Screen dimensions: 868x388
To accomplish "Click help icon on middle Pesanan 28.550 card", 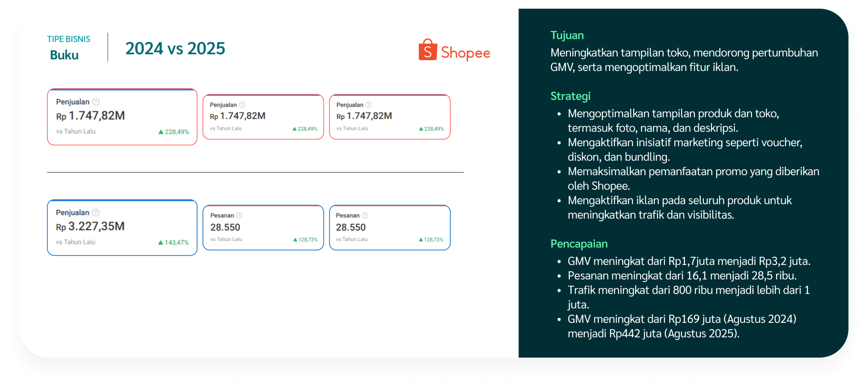I will tap(239, 216).
